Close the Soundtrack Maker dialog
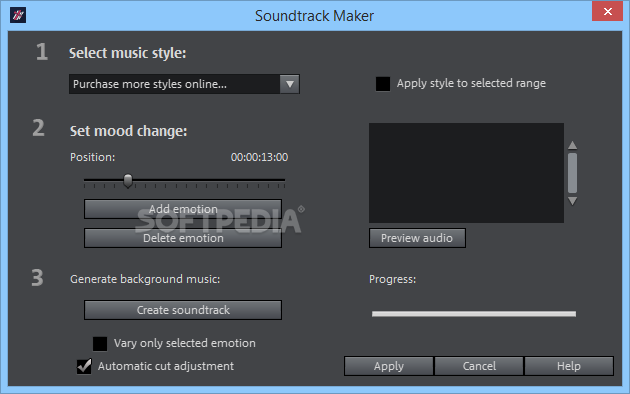The width and height of the screenshot is (630, 394). click(x=607, y=11)
